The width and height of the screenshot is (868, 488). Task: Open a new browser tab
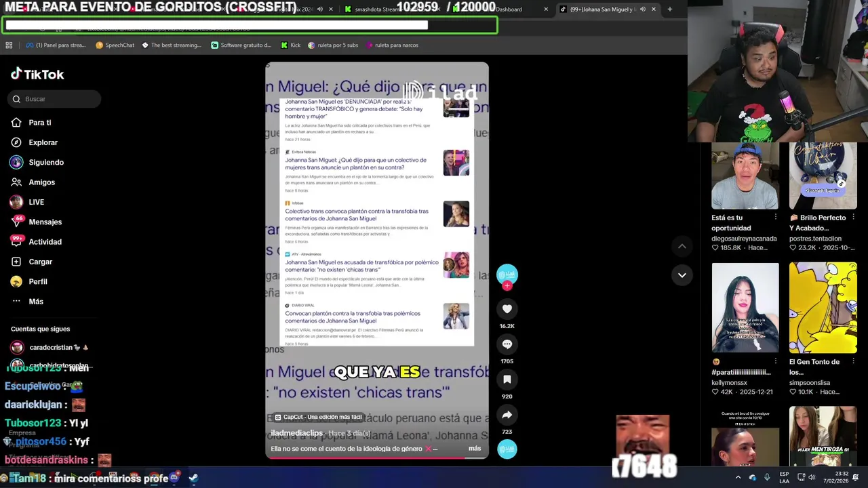670,9
